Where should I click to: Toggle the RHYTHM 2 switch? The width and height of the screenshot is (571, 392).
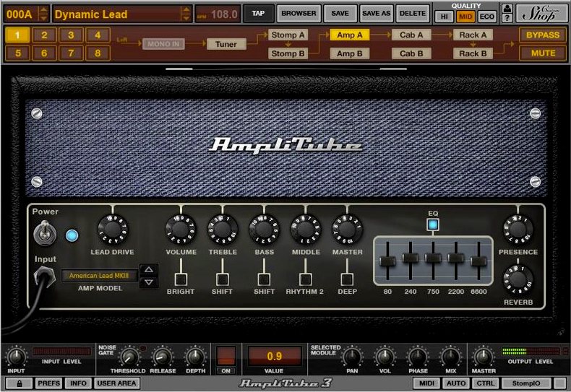click(x=305, y=279)
